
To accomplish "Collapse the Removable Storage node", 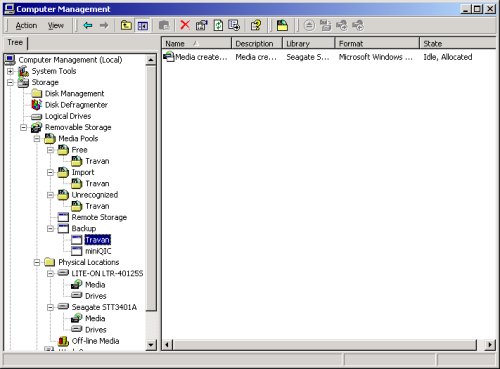I will coord(24,127).
